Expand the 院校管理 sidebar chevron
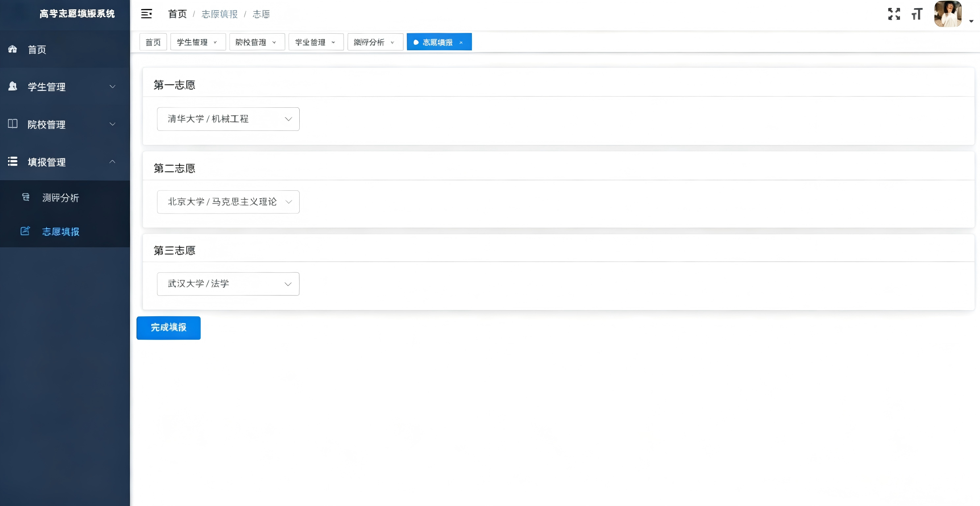Image resolution: width=980 pixels, height=506 pixels. (x=112, y=124)
